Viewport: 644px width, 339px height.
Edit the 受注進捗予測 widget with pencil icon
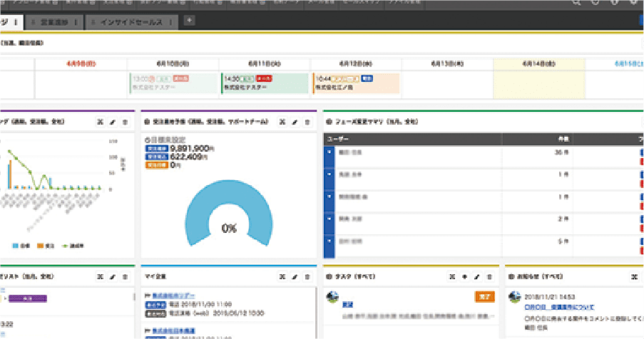[x=295, y=122]
